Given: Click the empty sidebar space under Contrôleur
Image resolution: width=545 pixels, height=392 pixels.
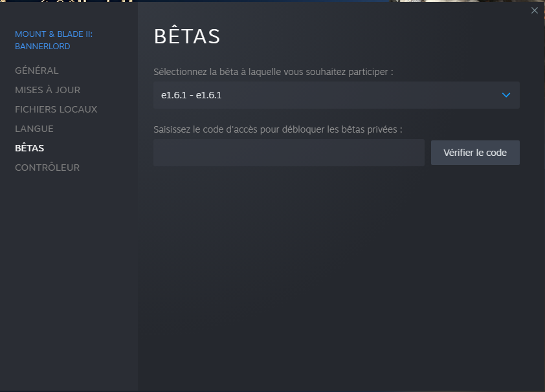Looking at the screenshot, I should [x=69, y=272].
